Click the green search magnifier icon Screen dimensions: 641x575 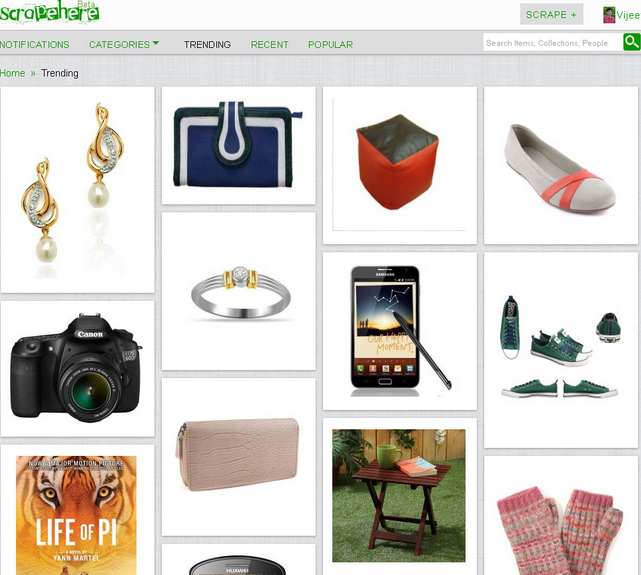click(x=632, y=43)
